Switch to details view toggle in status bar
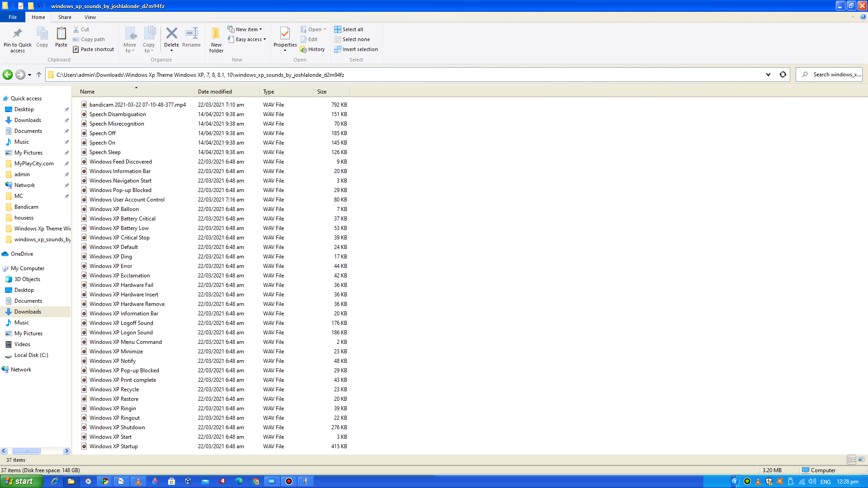868x488 pixels. [852, 460]
